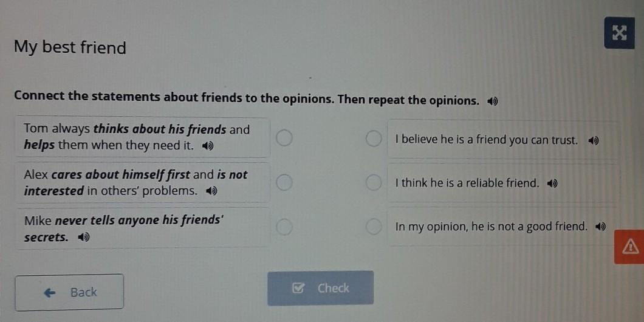644x322 pixels.
Task: Play audio for Alex statement
Action: 211,191
